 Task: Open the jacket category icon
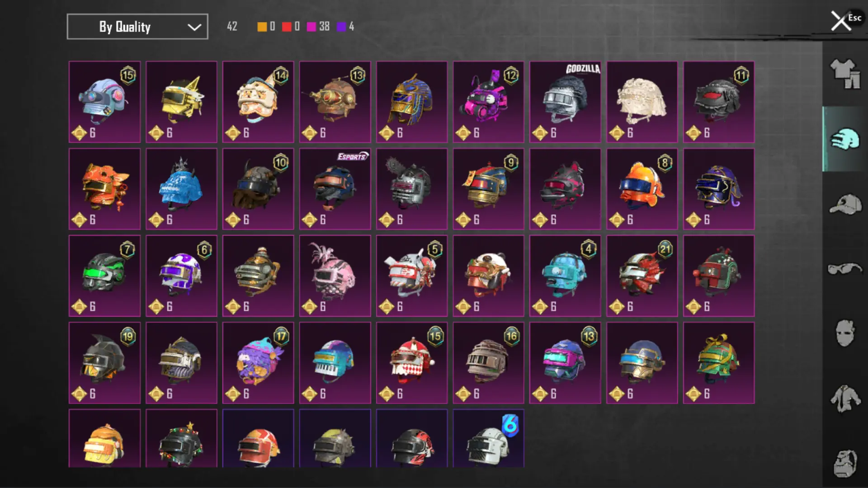tap(845, 399)
